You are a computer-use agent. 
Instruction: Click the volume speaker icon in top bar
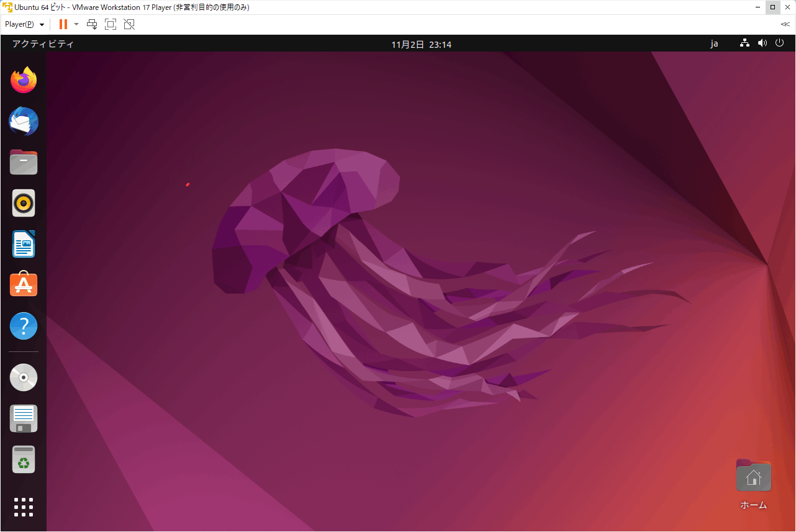(762, 43)
